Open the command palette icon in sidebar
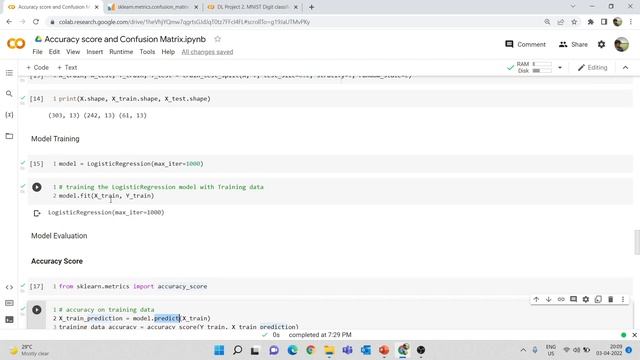The image size is (640, 360). 9,303
